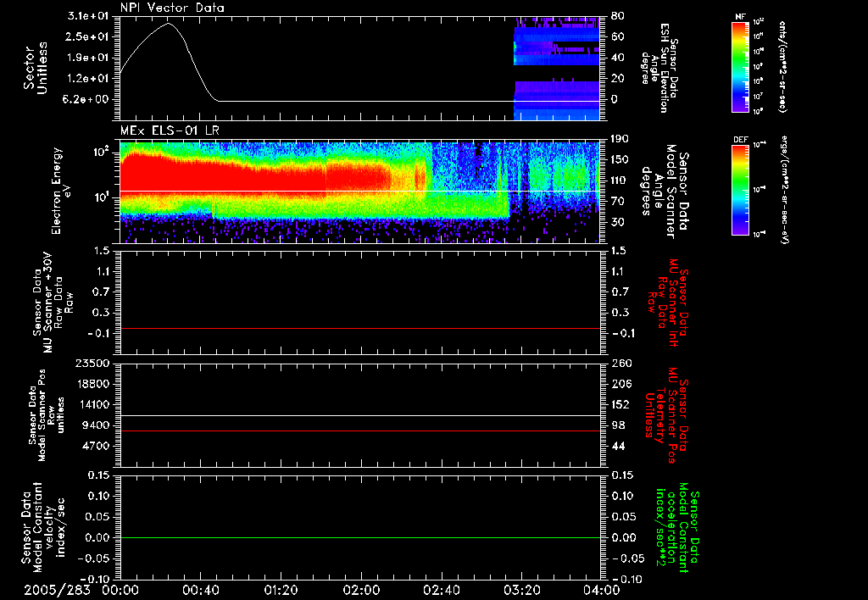
Task: Click the "ergs/(cm**2-sr-sec-eV)" units label
Action: coord(783,190)
